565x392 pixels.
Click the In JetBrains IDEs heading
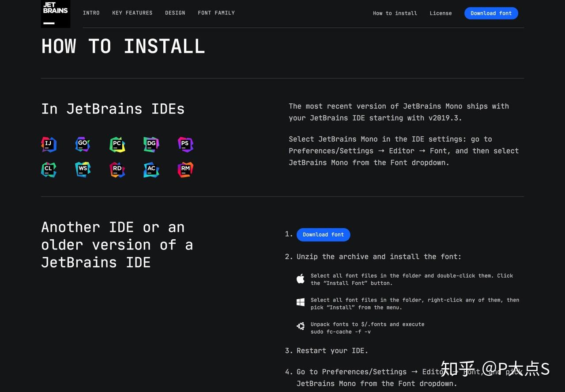(113, 109)
